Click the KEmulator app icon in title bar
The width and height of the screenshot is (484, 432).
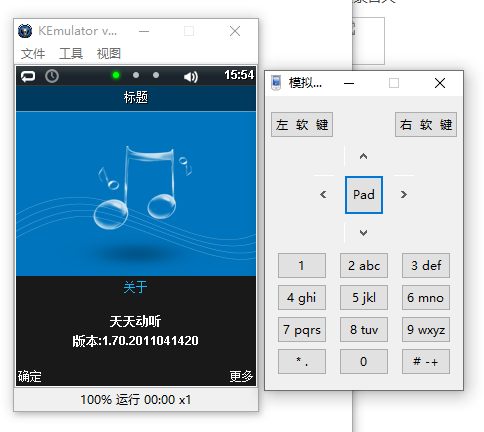pos(25,31)
